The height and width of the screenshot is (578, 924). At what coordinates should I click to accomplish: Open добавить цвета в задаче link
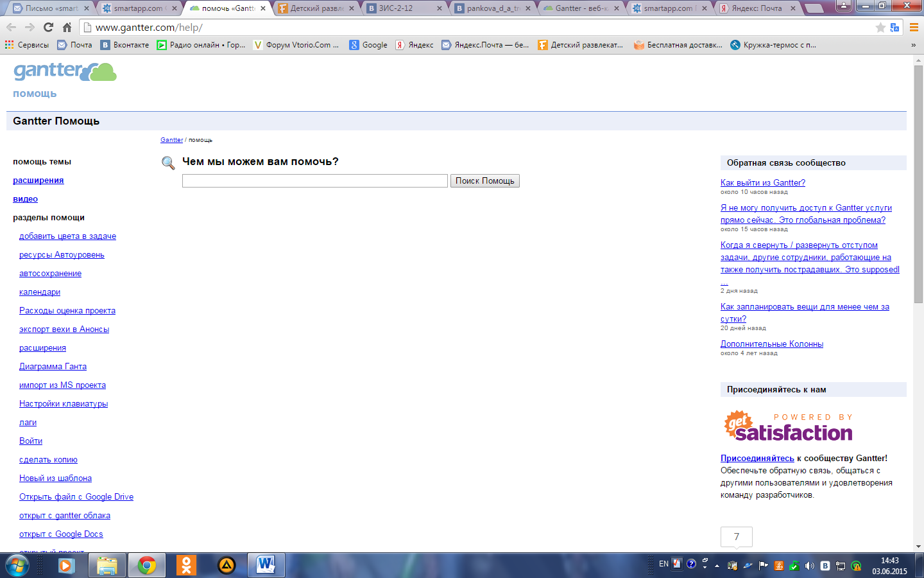pos(67,236)
